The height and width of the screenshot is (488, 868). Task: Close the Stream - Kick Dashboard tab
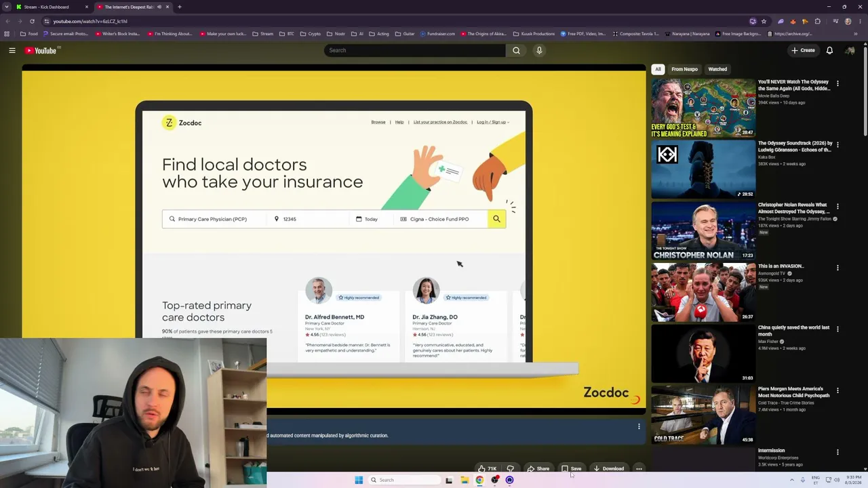point(87,7)
